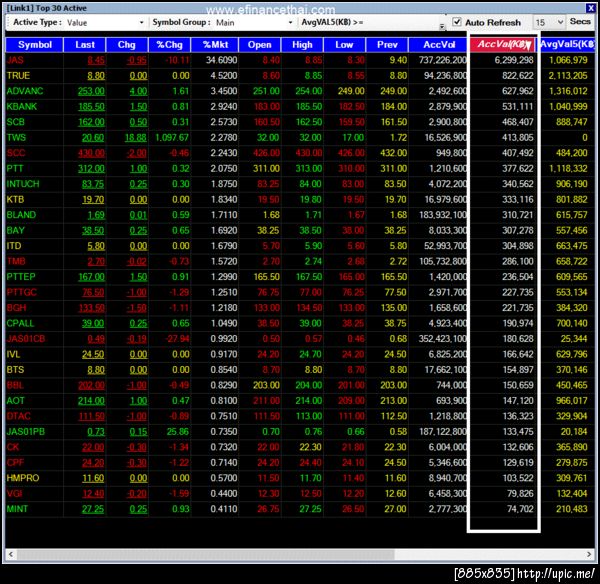Click the AvgVAL5(KB) filter input field
Screen dimensions: 600x584
coord(400,22)
